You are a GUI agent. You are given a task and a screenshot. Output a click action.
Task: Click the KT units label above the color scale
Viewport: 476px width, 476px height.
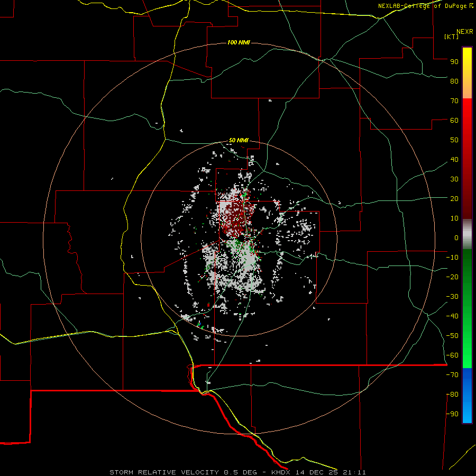tap(452, 36)
